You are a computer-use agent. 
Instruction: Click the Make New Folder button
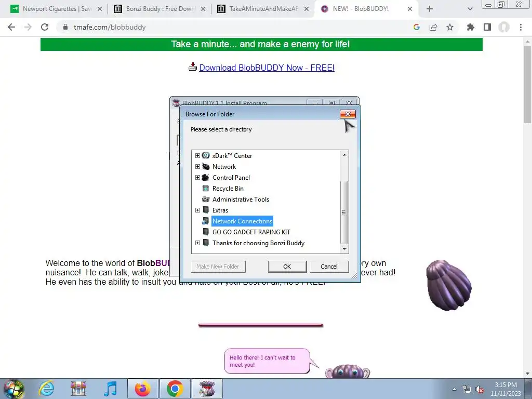point(218,267)
